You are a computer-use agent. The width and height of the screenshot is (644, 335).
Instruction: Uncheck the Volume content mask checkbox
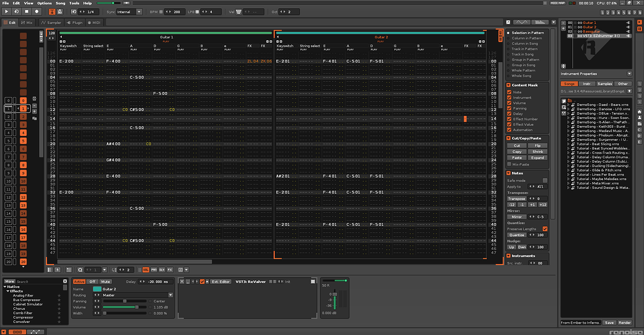[509, 103]
